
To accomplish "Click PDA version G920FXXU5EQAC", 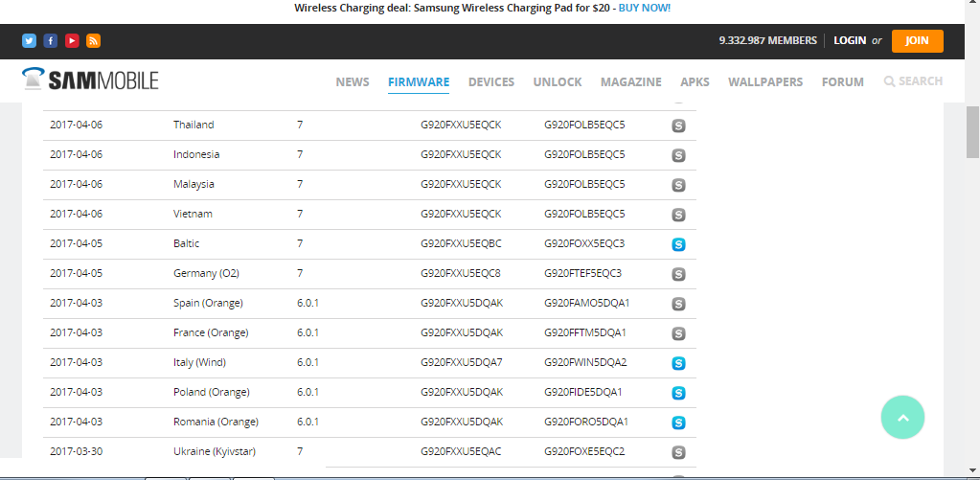I will [461, 451].
